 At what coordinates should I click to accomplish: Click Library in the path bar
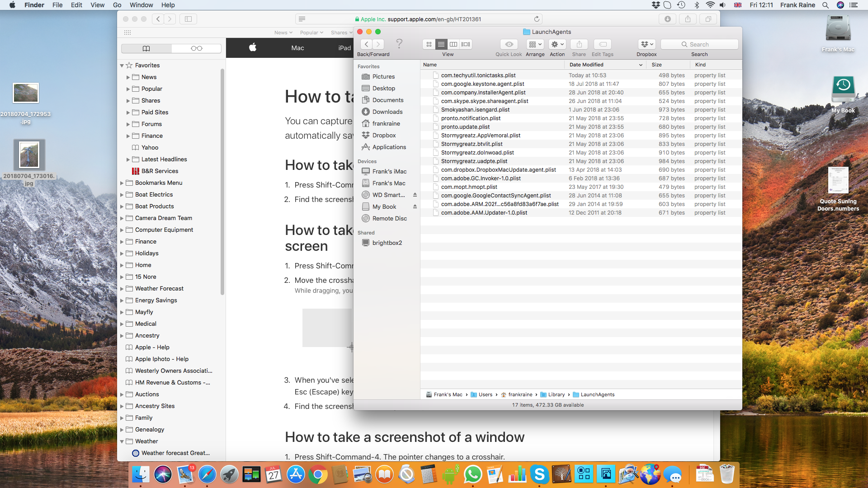pyautogui.click(x=556, y=394)
